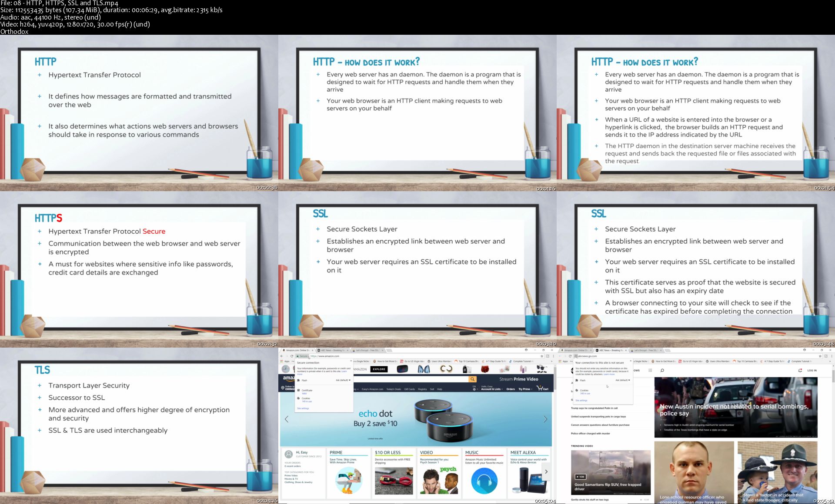Click the TLS slide thumbnail bottom-left

[x=139, y=425]
